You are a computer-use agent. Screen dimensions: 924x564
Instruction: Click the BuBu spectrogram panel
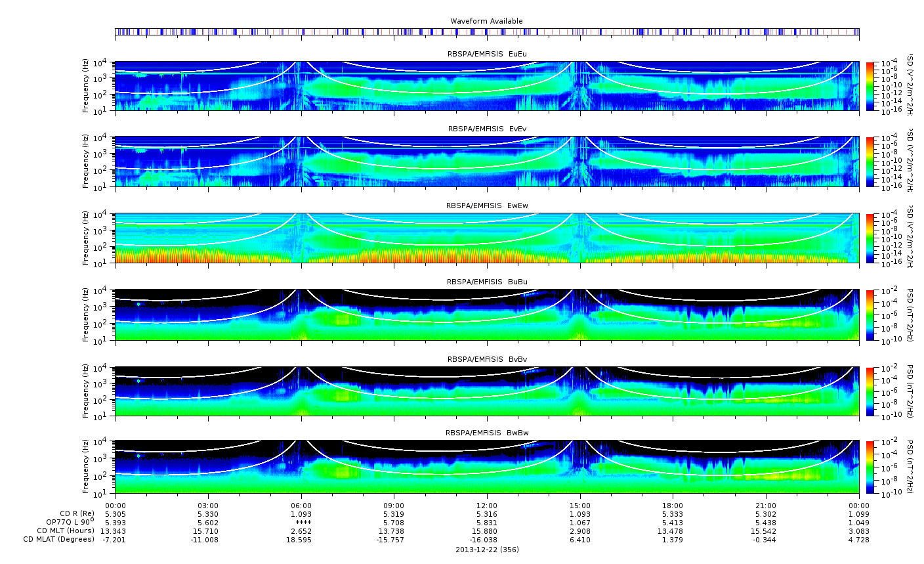487,315
